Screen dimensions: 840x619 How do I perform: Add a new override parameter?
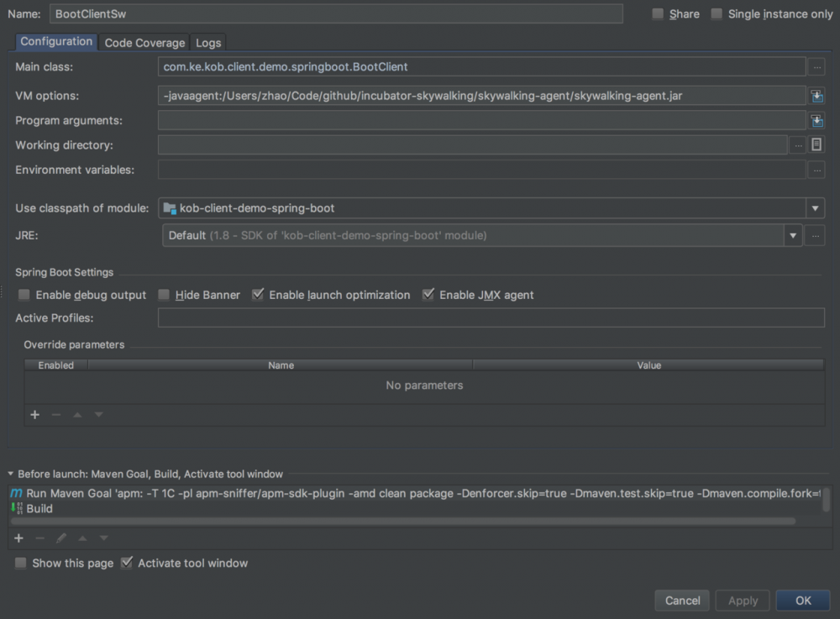[x=35, y=415]
